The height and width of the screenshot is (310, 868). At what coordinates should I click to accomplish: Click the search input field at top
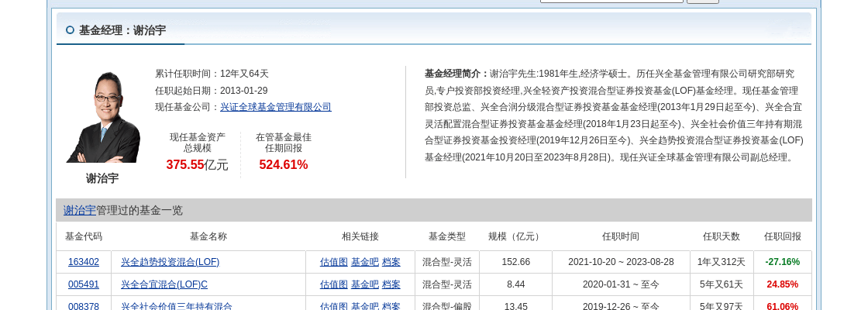[611, 1]
